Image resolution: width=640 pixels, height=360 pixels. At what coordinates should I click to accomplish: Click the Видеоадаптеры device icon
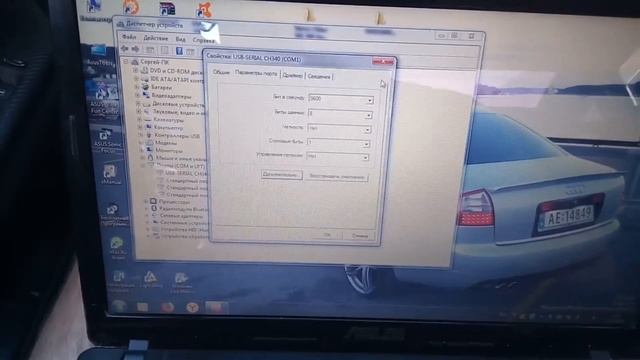[x=146, y=95]
